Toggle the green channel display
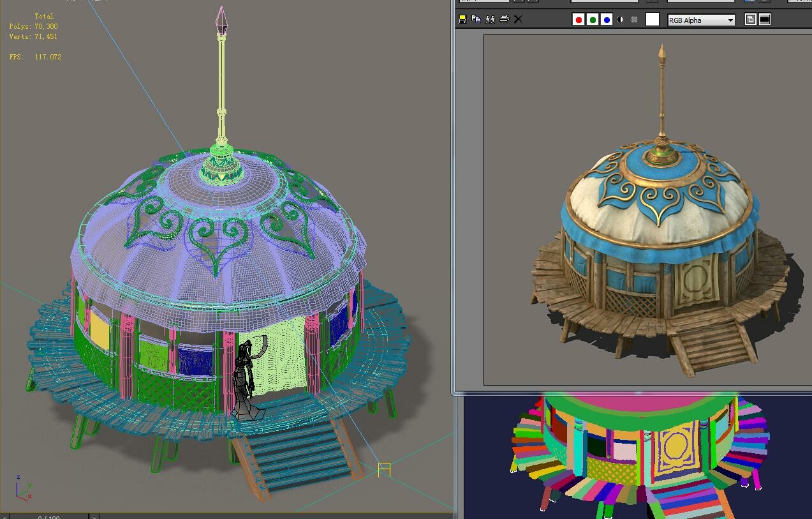The height and width of the screenshot is (519, 812). coord(592,19)
